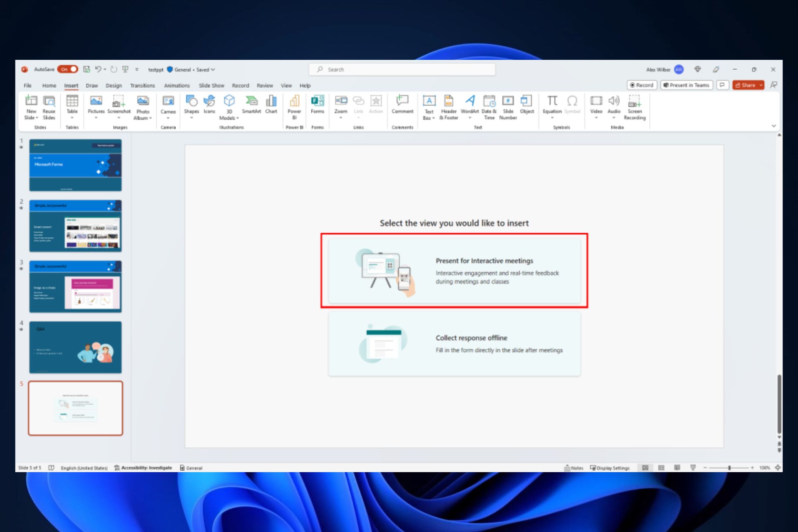Open the Share button dropdown arrow
The image size is (798, 532).
761,85
